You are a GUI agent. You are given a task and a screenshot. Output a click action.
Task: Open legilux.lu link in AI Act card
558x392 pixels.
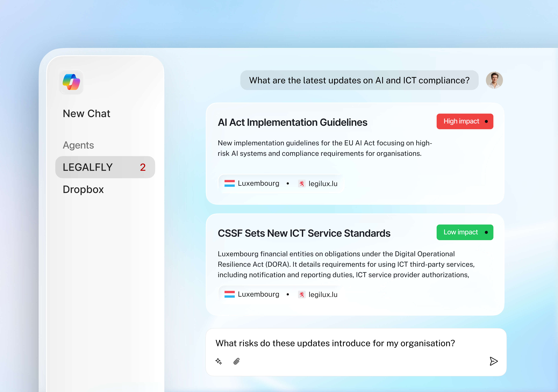click(x=323, y=184)
